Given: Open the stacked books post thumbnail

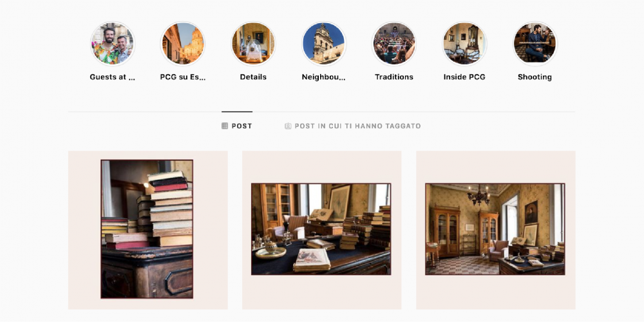Looking at the screenshot, I should pos(148,230).
